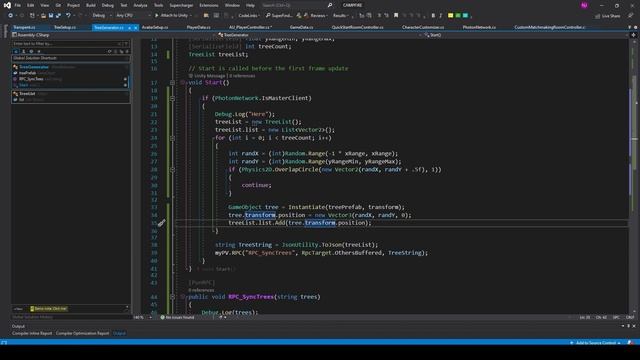Image resolution: width=640 pixels, height=360 pixels.
Task: Open the Assembly-CSharp project dropdown
Action: (x=114, y=35)
